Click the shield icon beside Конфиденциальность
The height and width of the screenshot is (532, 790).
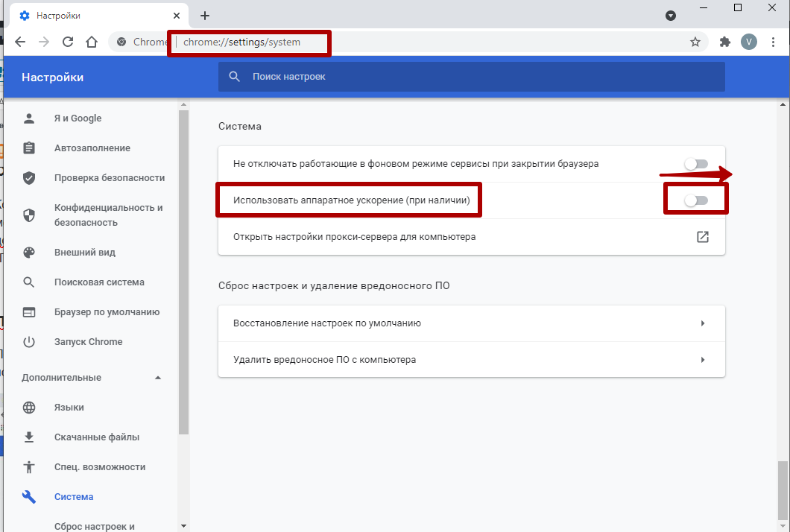(x=29, y=215)
